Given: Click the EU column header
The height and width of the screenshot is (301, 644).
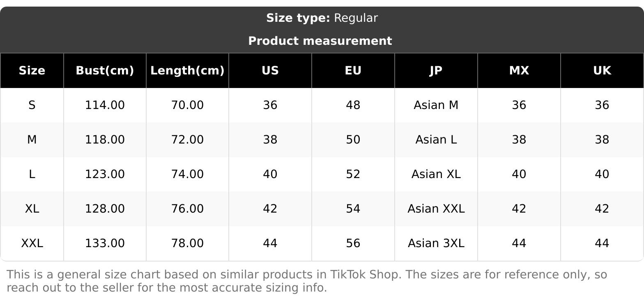Looking at the screenshot, I should pos(353,71).
